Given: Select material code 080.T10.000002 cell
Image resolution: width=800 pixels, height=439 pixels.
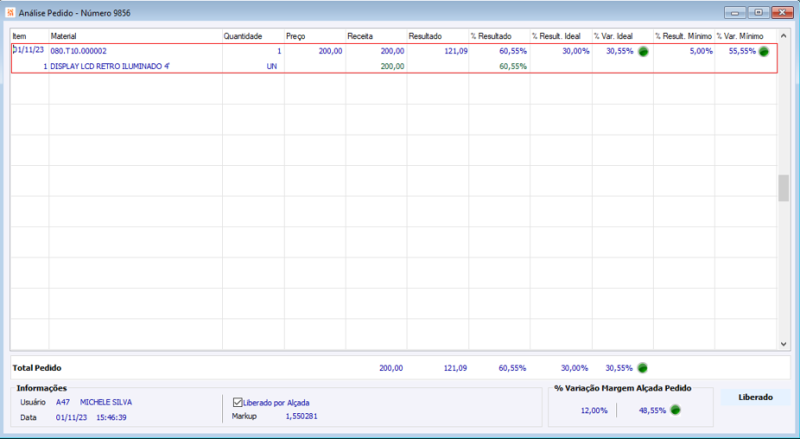Looking at the screenshot, I should (79, 51).
